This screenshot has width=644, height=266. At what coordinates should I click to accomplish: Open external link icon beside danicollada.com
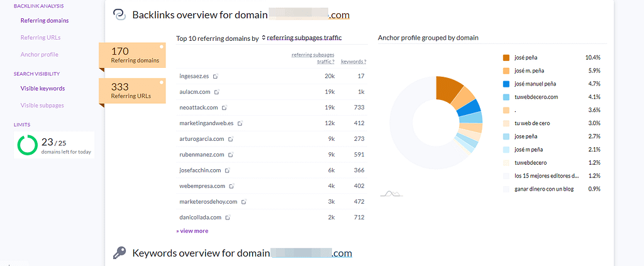(x=228, y=218)
